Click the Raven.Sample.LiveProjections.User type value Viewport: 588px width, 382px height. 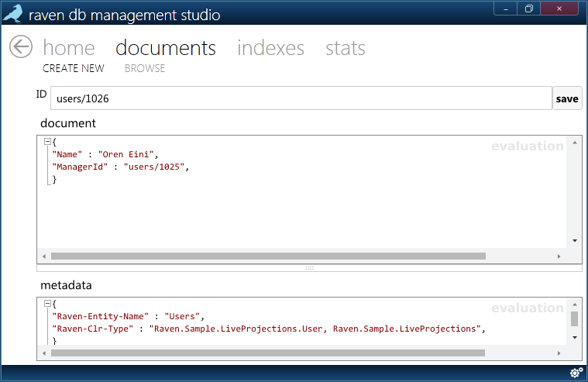[315, 329]
